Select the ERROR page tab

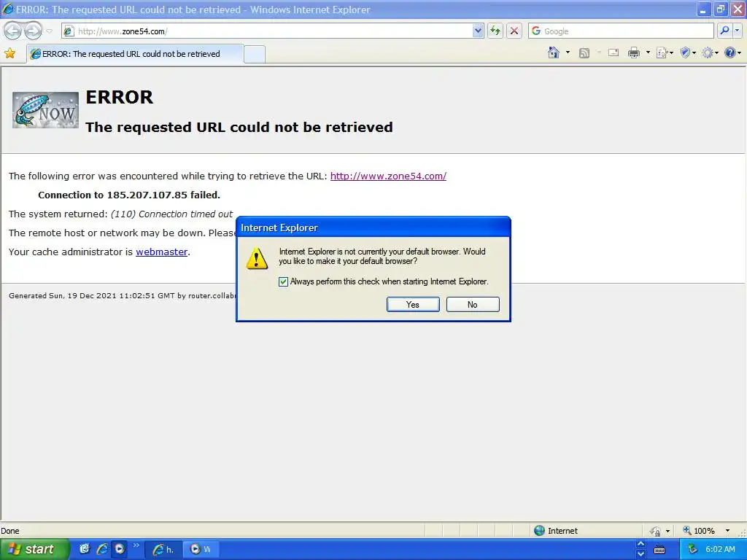(x=135, y=54)
